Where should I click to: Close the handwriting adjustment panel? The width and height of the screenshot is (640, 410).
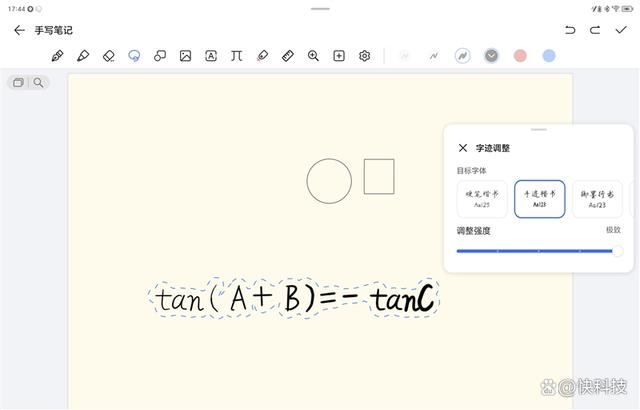(x=463, y=148)
